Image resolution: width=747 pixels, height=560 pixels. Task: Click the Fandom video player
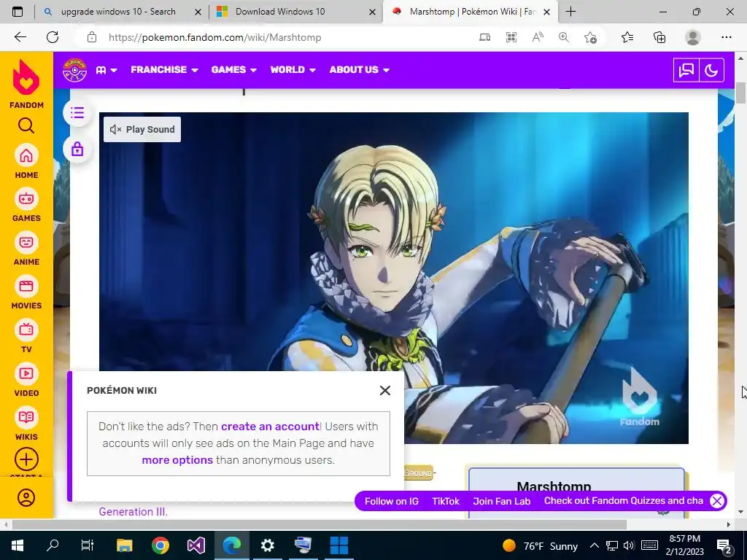393,278
